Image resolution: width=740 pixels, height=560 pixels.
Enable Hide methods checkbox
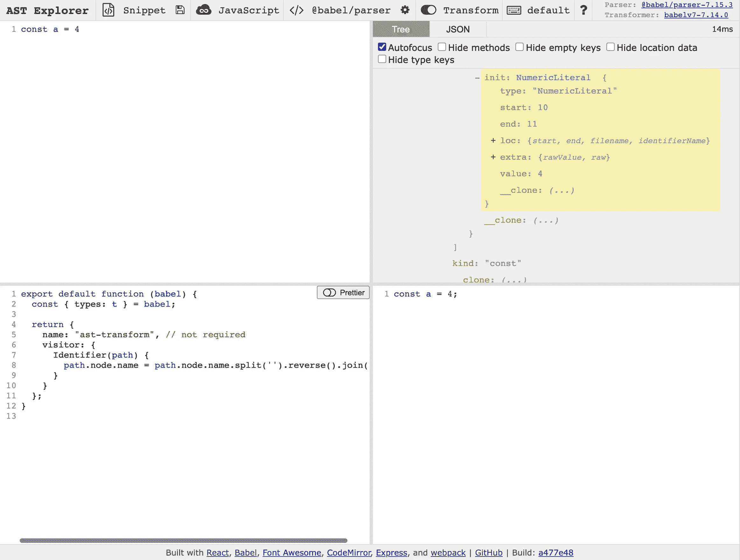pos(442,47)
